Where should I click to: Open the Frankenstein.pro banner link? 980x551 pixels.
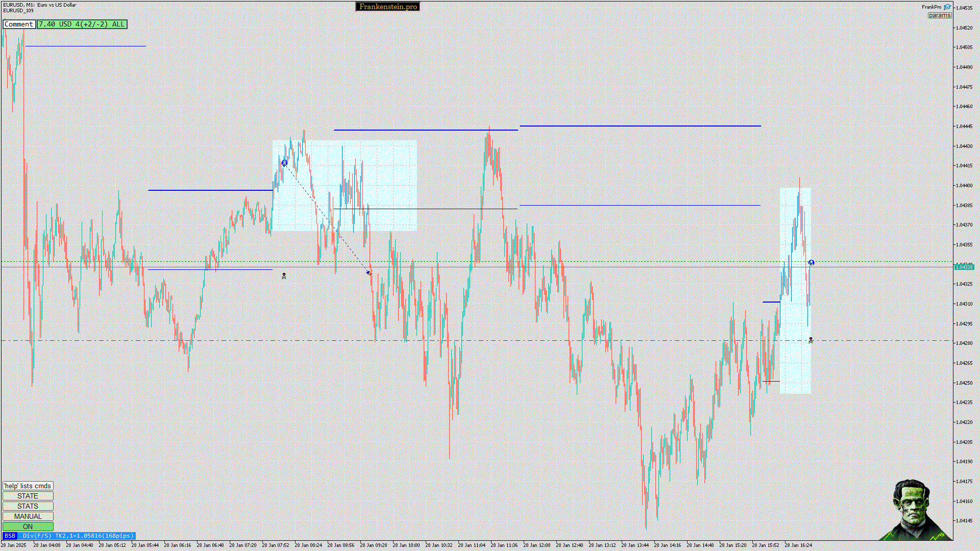pyautogui.click(x=387, y=7)
